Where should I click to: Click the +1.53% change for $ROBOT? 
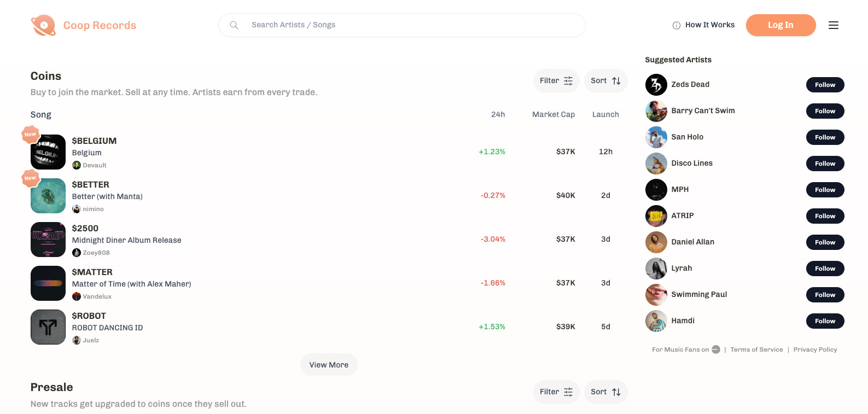point(492,326)
